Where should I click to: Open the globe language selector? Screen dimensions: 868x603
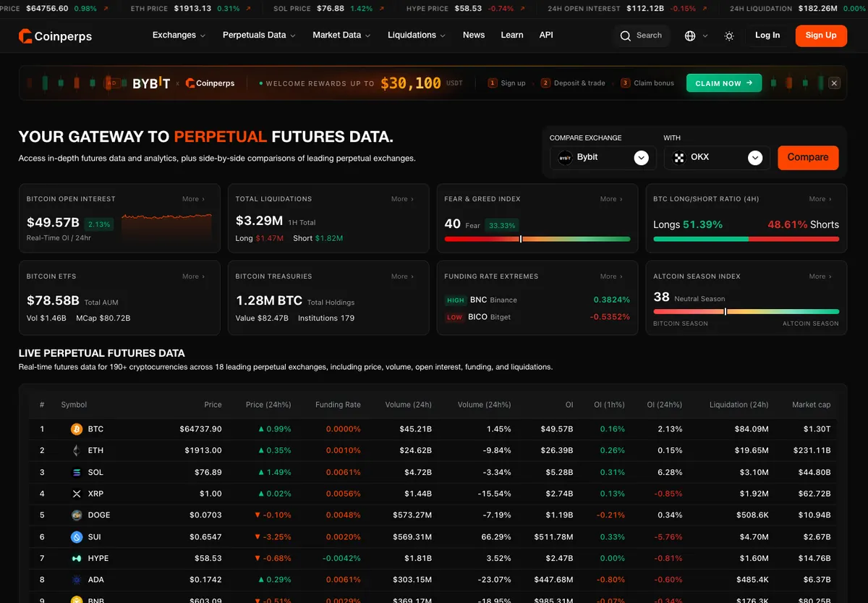point(690,35)
